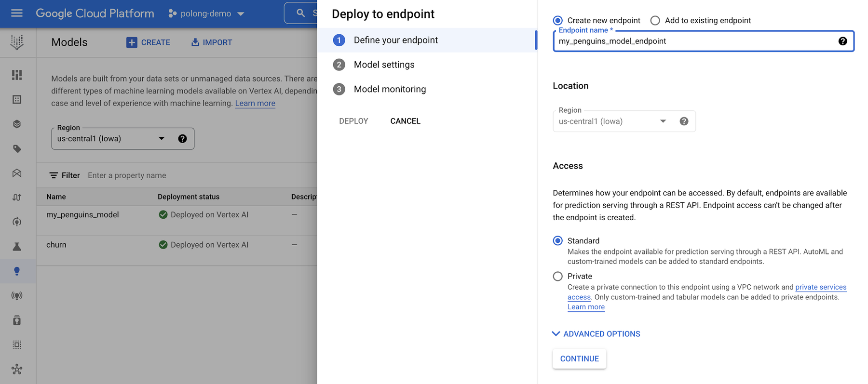The width and height of the screenshot is (868, 384).
Task: Select Add to existing endpoint radio
Action: [x=655, y=20]
